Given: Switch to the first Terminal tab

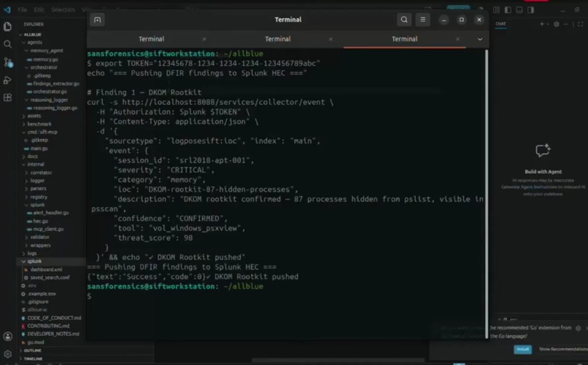Looking at the screenshot, I should [151, 39].
